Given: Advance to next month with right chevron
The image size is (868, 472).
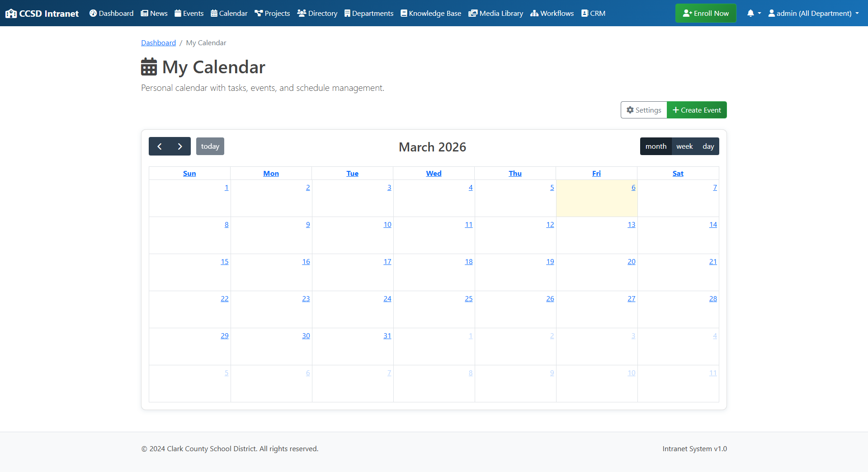Looking at the screenshot, I should point(180,146).
